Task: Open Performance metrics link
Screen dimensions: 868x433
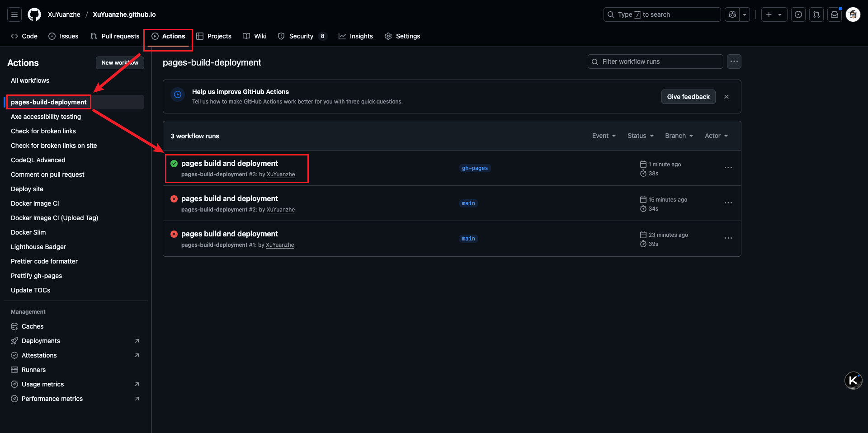Action: (x=74, y=399)
